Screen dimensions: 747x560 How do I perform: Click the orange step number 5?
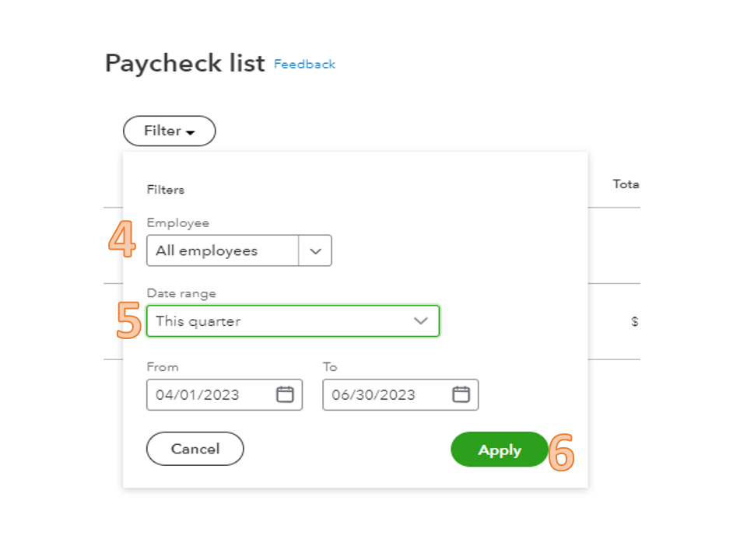[x=128, y=320]
